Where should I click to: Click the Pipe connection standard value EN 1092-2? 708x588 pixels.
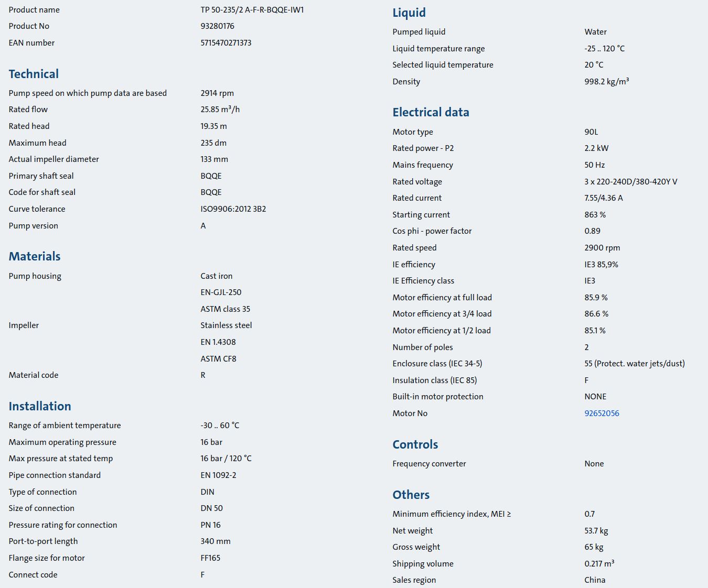coord(218,475)
